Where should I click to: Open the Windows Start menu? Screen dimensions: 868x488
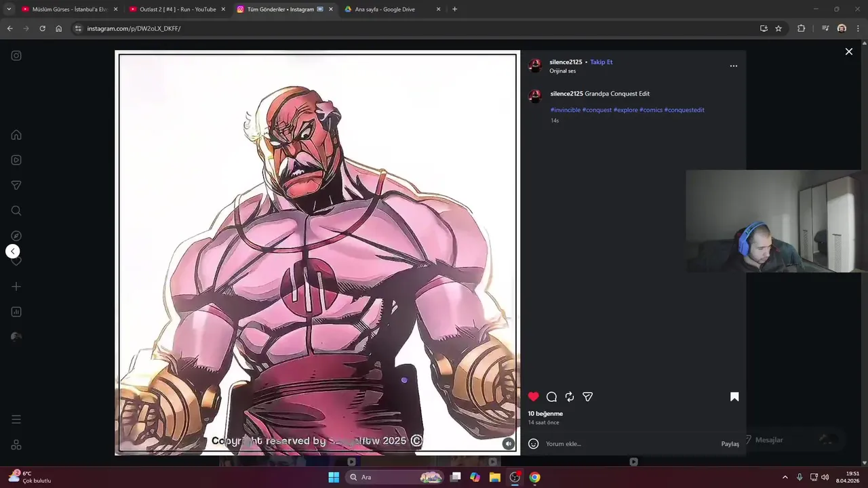tap(334, 477)
